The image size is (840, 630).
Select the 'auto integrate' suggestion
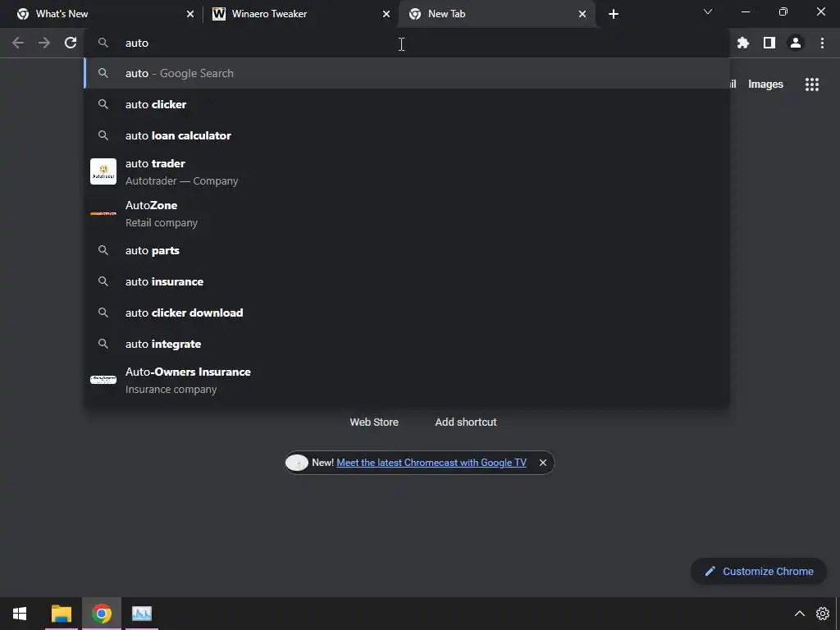(x=407, y=344)
